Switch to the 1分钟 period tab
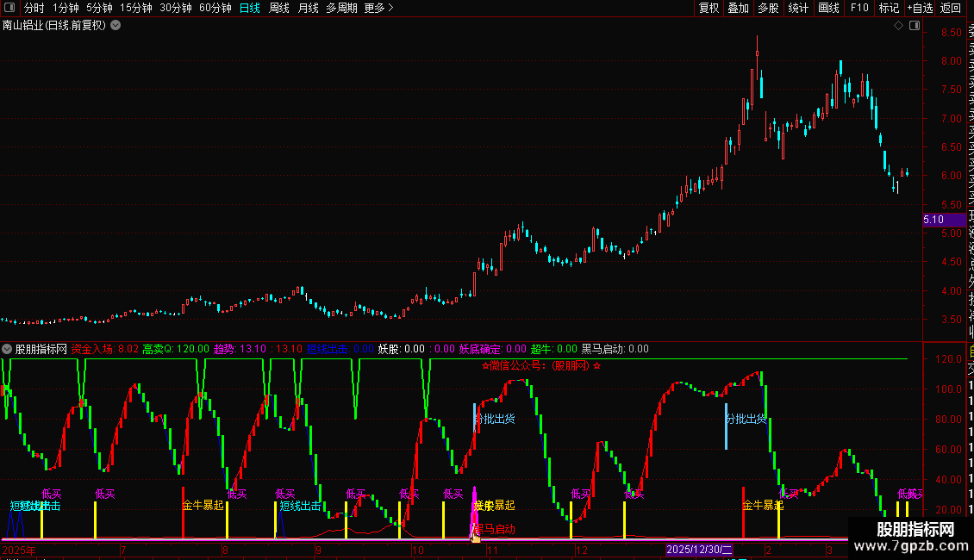The width and height of the screenshot is (974, 560). pyautogui.click(x=66, y=8)
